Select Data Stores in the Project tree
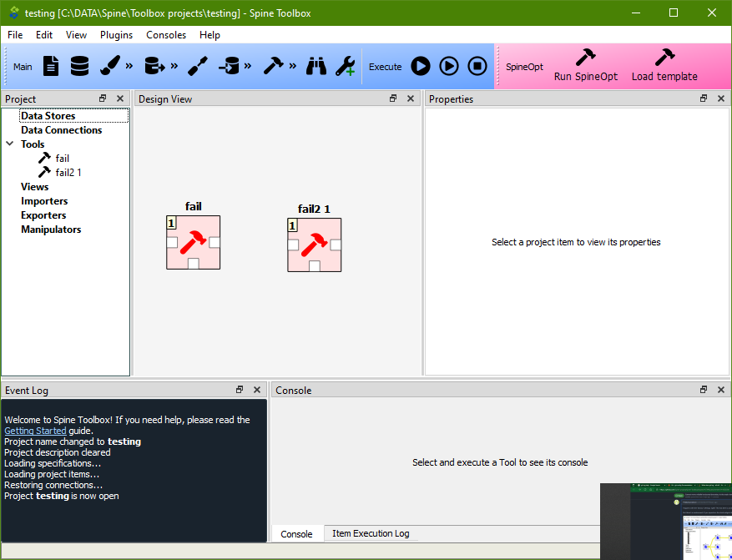 (x=50, y=115)
